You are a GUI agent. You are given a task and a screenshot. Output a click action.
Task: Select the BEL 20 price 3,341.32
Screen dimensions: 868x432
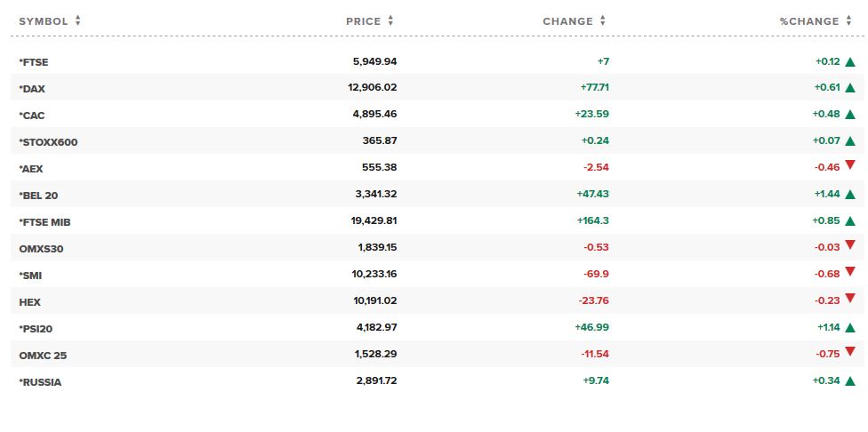375,194
